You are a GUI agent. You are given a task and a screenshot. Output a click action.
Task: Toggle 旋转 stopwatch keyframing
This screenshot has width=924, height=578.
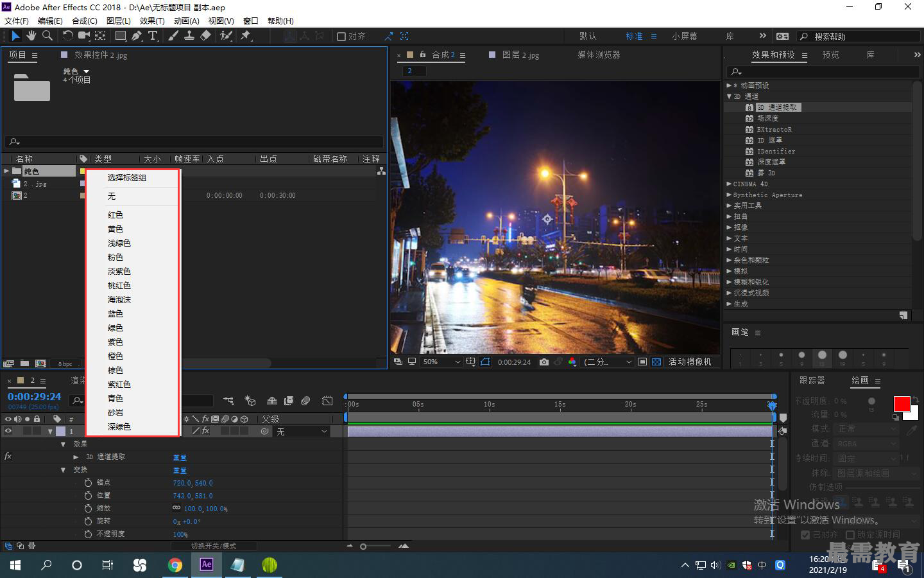[88, 521]
